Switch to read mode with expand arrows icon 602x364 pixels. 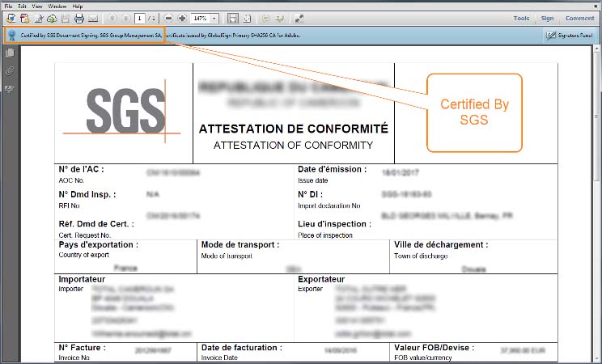point(299,18)
